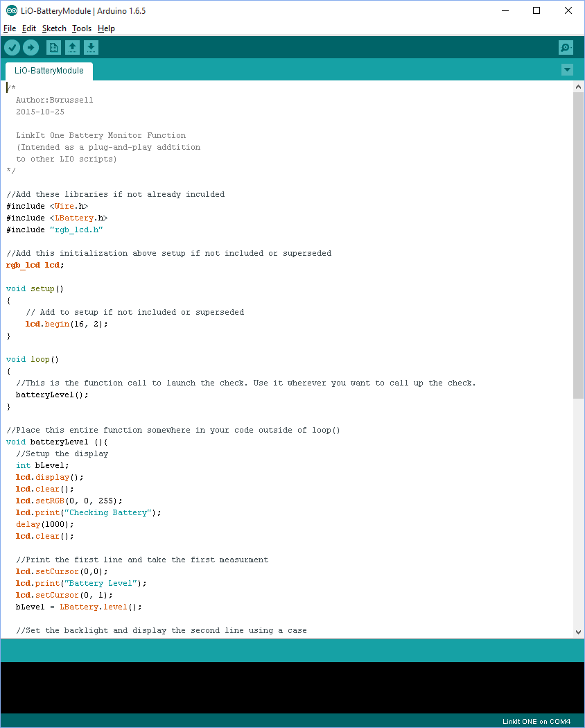Click the 'void batteryLevel (){' line
585x728 pixels.
[57, 442]
